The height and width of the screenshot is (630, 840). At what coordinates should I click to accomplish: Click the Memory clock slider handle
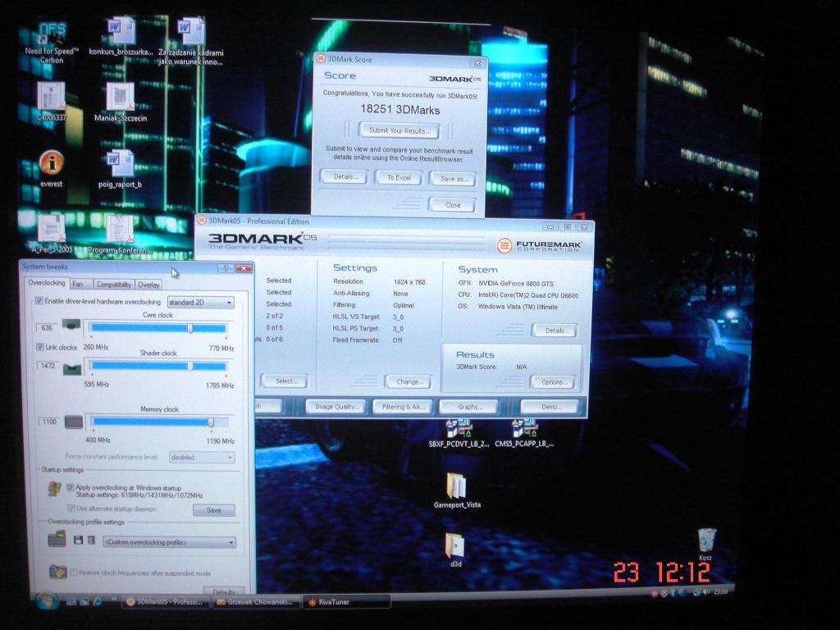coord(211,422)
